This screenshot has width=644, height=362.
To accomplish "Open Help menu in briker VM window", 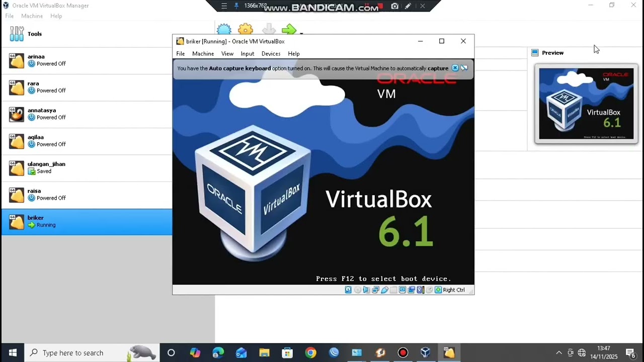I will 294,54.
